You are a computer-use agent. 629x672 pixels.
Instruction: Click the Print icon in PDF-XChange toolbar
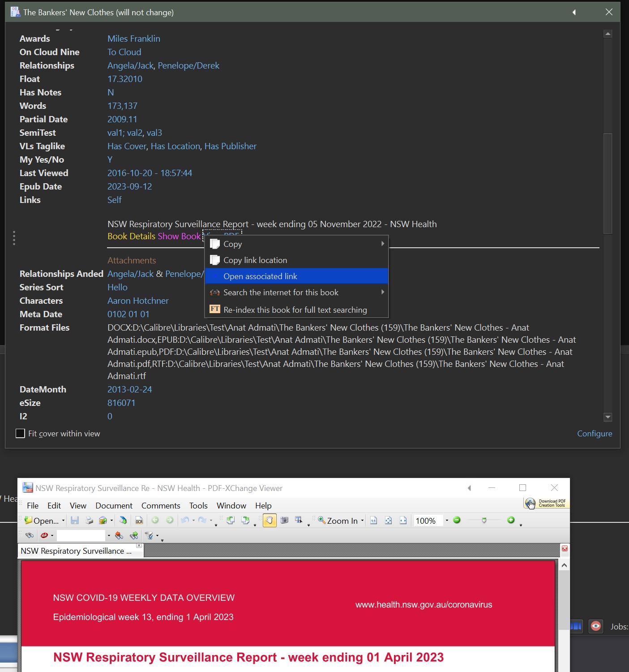(x=89, y=520)
